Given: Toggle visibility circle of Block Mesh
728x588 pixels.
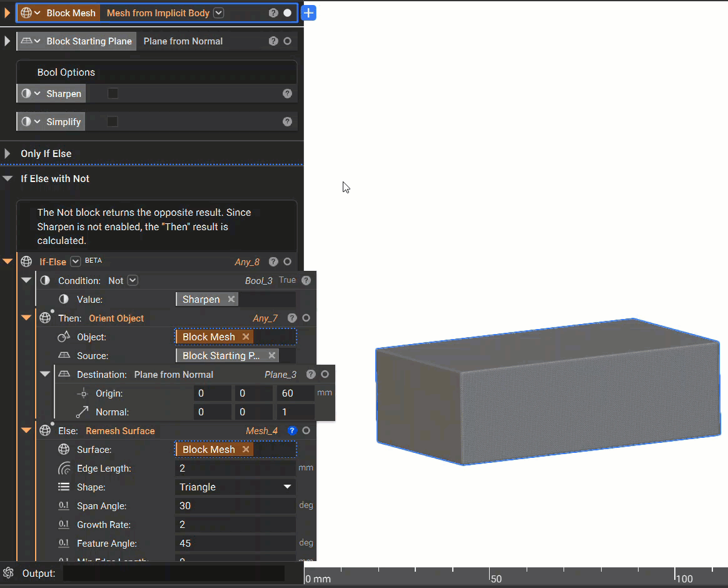Looking at the screenshot, I should (x=288, y=13).
